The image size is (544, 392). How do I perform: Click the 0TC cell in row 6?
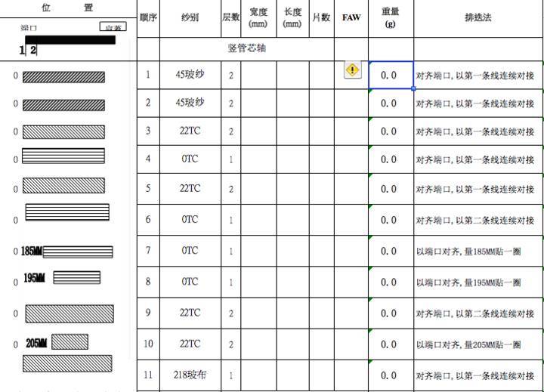point(190,220)
